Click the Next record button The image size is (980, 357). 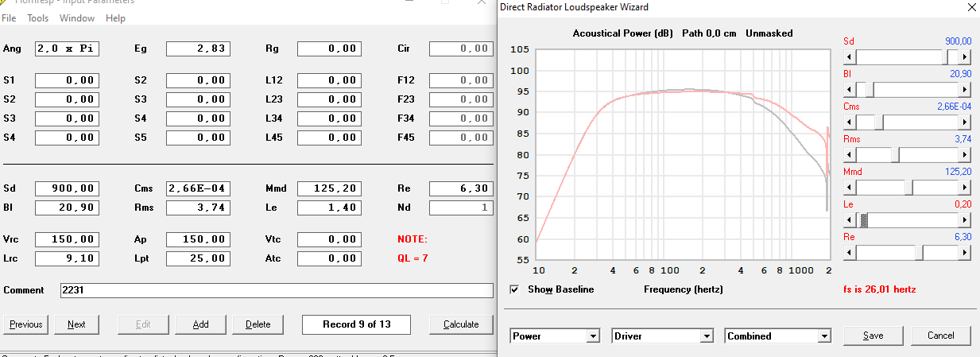76,324
